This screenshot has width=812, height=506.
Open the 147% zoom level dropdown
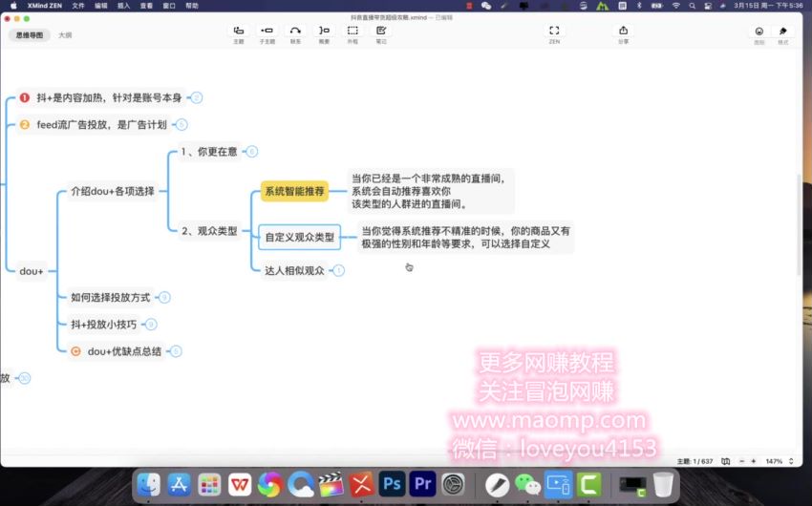click(x=780, y=461)
